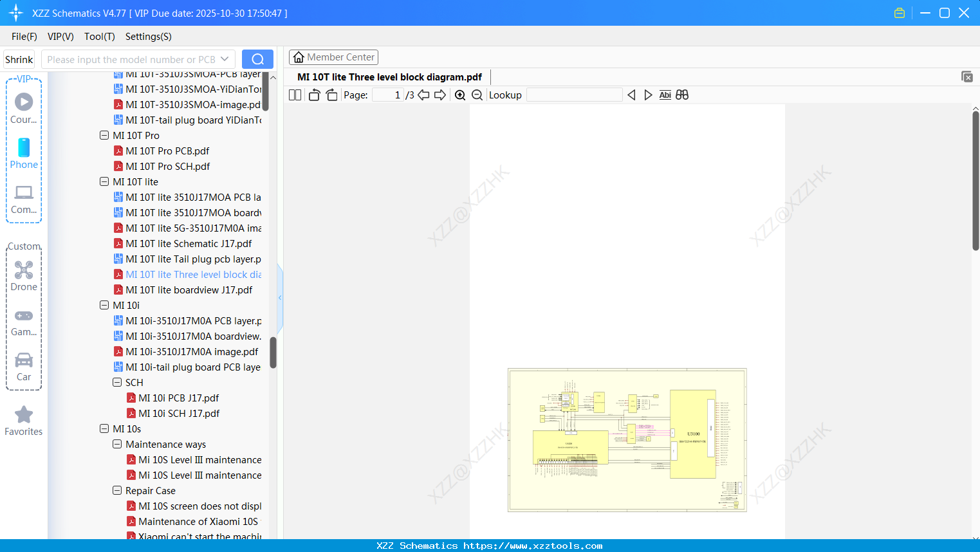Image resolution: width=980 pixels, height=552 pixels.
Task: Rotate the schematic clockwise
Action: tap(331, 94)
